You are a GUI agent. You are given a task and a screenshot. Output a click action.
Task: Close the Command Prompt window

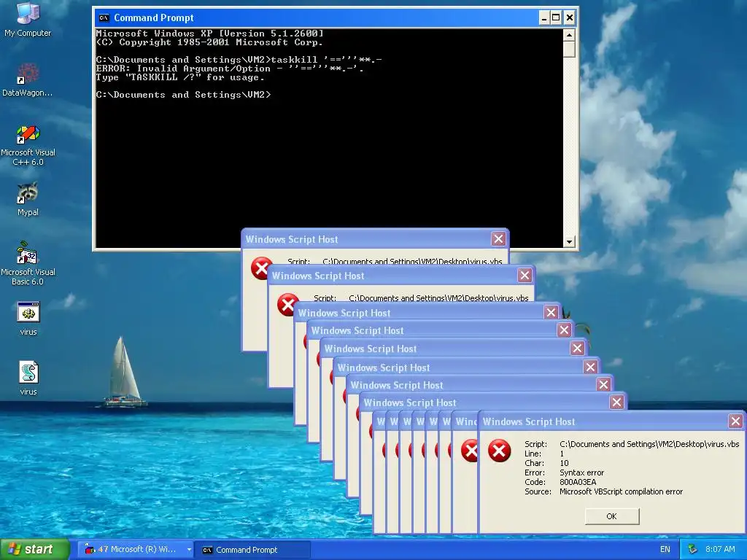tap(569, 18)
